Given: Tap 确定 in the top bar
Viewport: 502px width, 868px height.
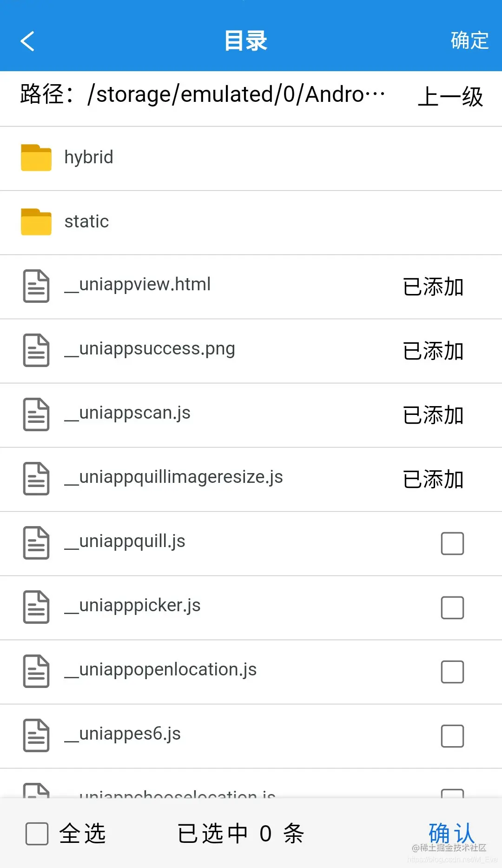Looking at the screenshot, I should 469,40.
